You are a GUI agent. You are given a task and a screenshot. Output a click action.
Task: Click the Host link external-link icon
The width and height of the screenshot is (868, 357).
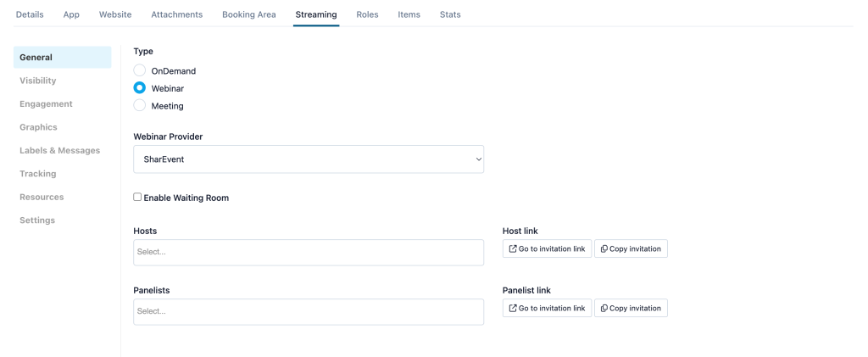pyautogui.click(x=513, y=249)
